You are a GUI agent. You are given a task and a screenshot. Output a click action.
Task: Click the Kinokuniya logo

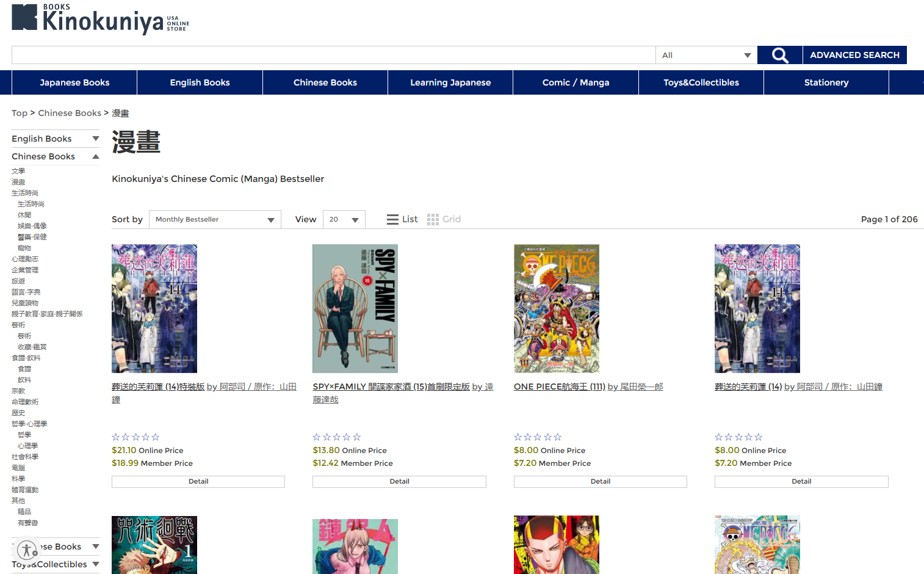pos(100,18)
